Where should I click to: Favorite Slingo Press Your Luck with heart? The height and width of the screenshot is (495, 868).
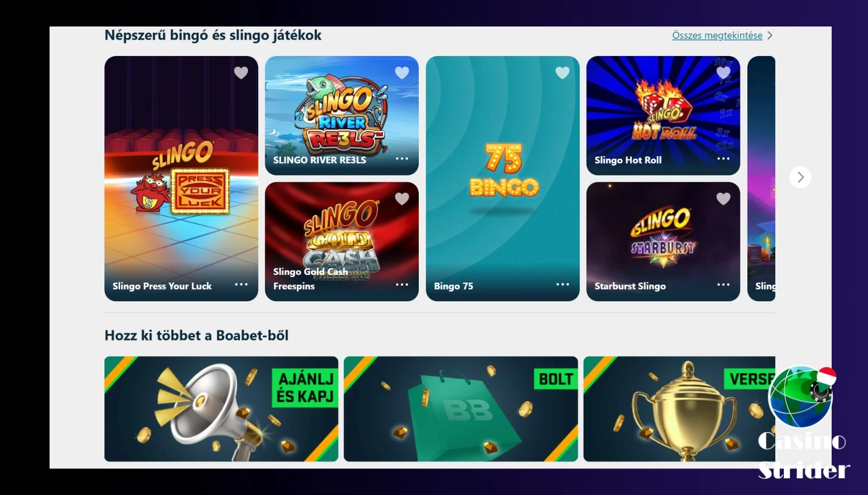[x=241, y=73]
